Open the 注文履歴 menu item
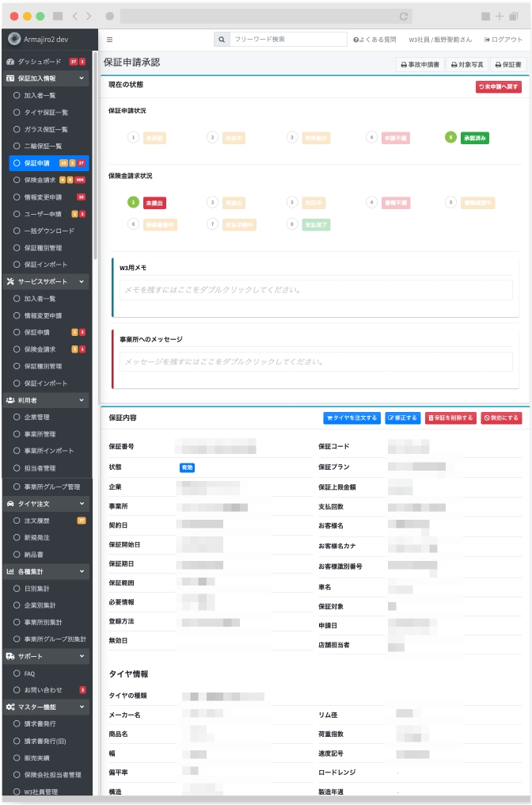The image size is (532, 805). (x=36, y=521)
